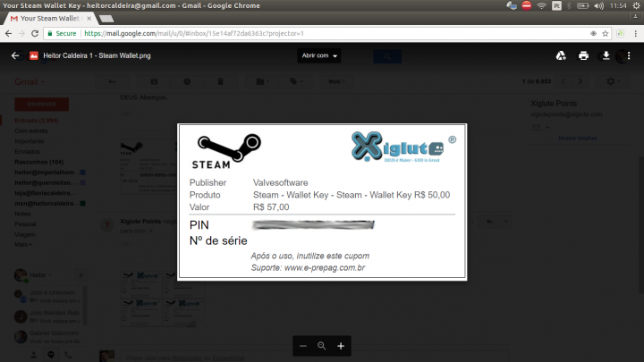Click the Steam logo in the coupon image
644x362 pixels.
point(226,151)
